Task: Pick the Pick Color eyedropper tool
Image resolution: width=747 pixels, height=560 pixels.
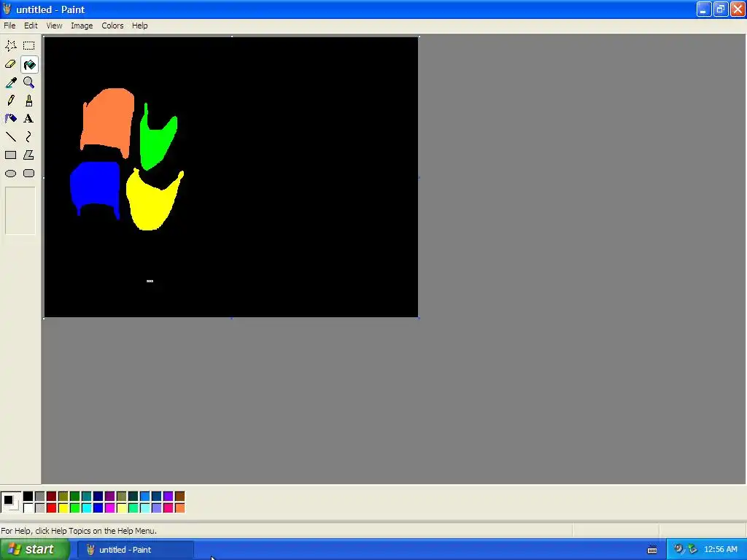Action: [10, 82]
